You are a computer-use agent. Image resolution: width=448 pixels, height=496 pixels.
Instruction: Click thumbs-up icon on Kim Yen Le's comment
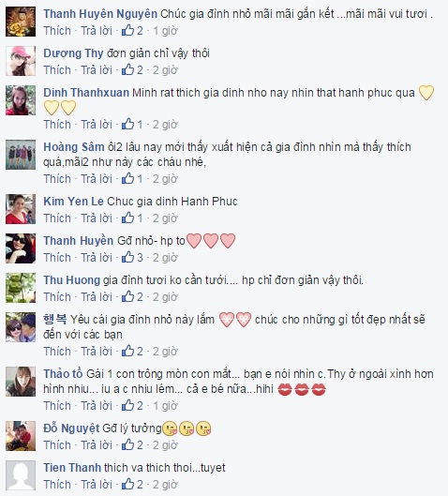tap(128, 218)
